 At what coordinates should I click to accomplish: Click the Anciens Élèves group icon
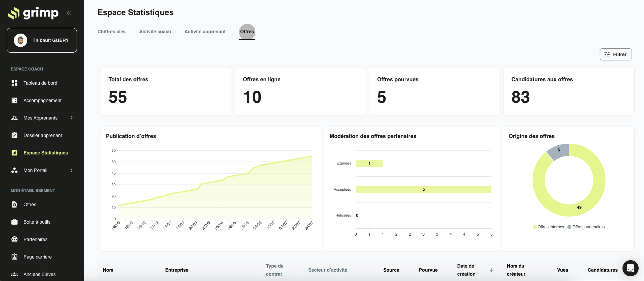(14, 274)
